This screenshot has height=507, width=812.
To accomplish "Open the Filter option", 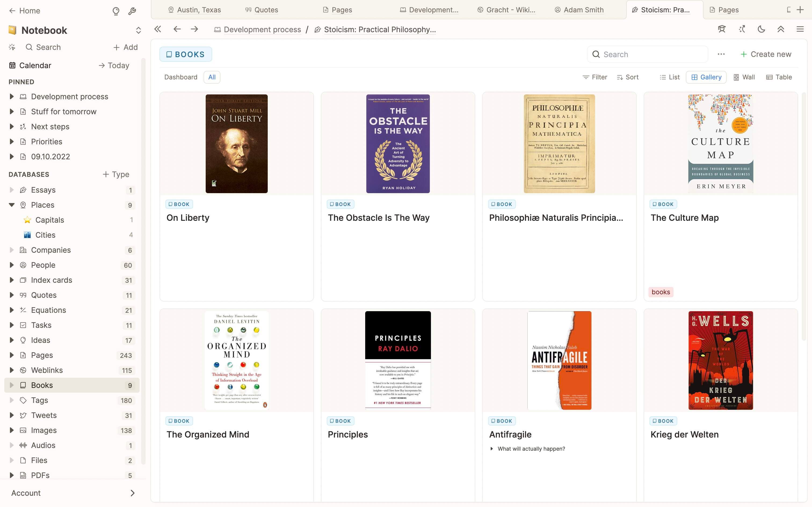I will (x=595, y=78).
